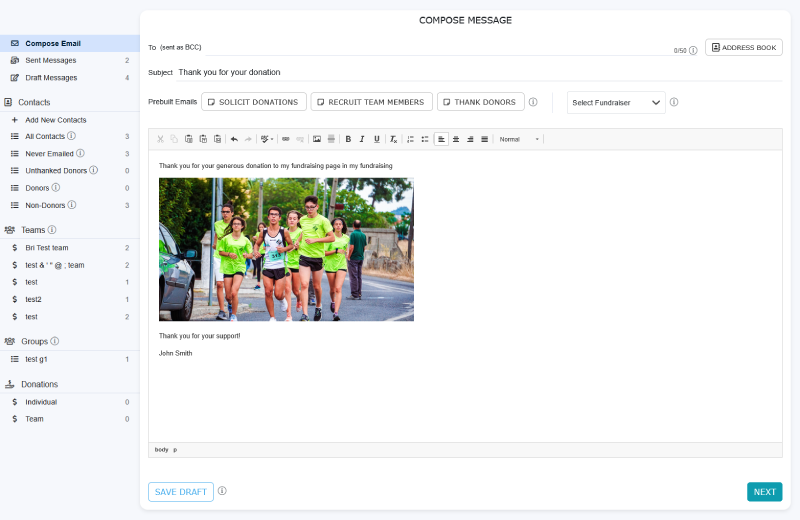
Task: Open Draft Messages in sidebar
Action: pyautogui.click(x=51, y=77)
